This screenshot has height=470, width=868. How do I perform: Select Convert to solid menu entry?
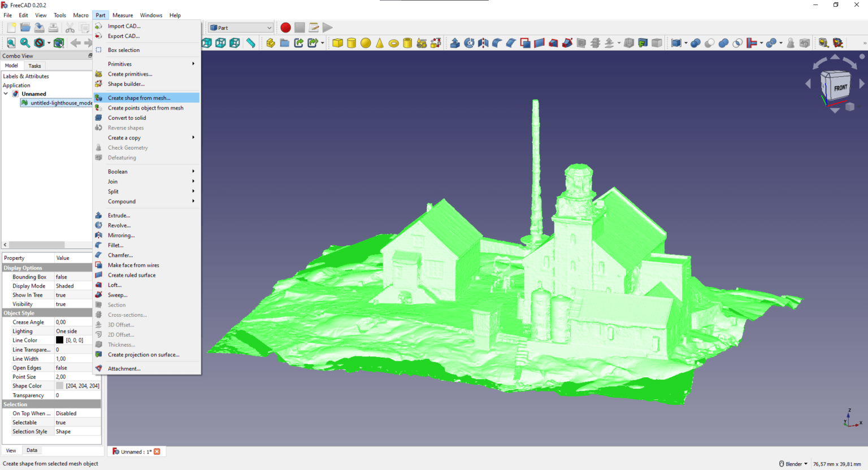[x=147, y=117]
